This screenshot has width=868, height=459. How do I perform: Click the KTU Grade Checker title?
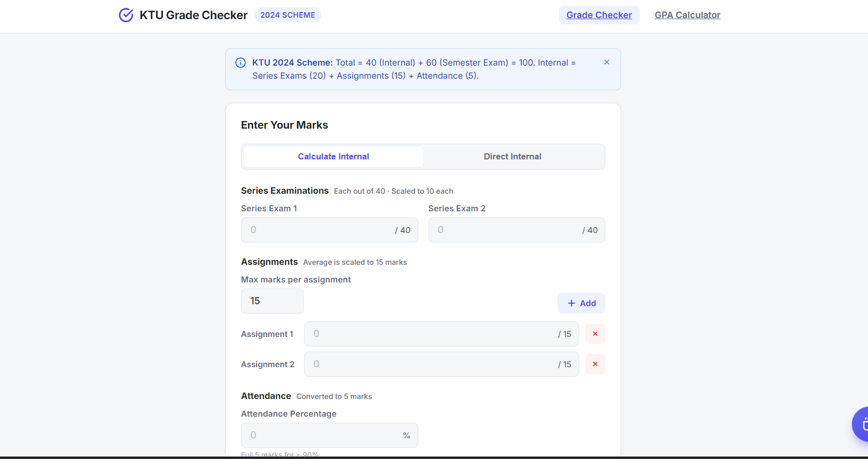point(194,15)
